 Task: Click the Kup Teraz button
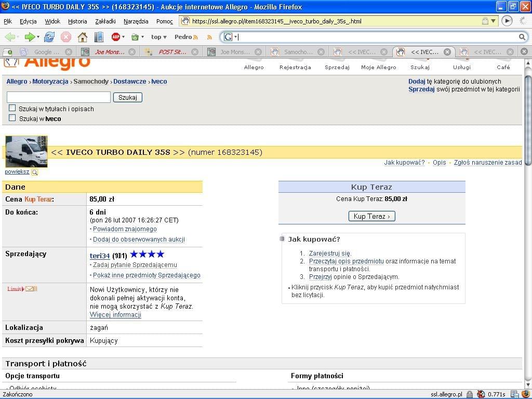[371, 216]
